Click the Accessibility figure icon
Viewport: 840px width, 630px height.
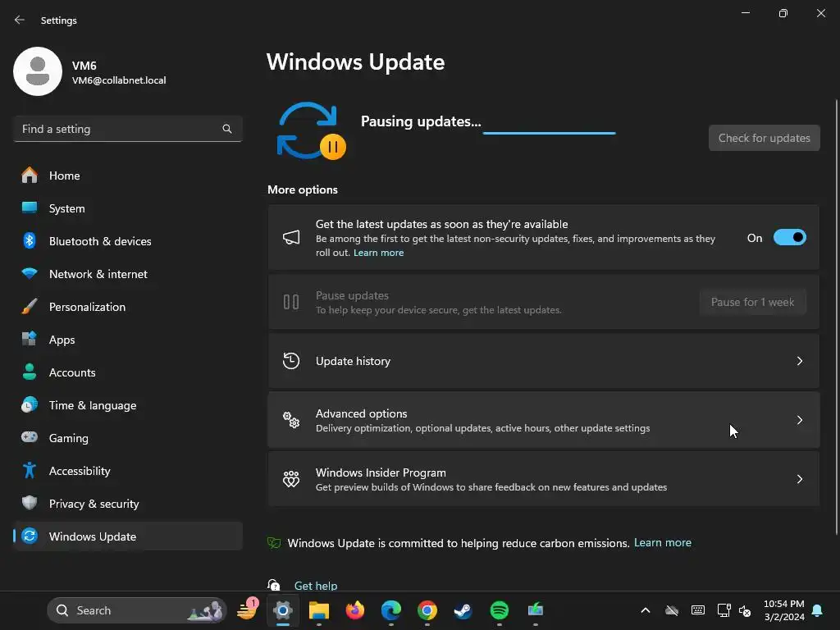pyautogui.click(x=30, y=470)
